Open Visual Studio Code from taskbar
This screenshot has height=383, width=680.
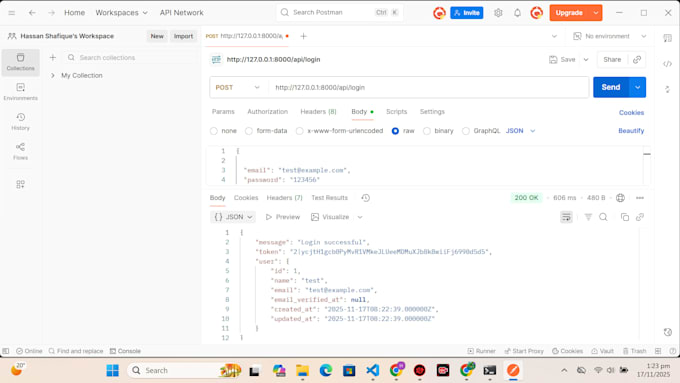tap(373, 370)
